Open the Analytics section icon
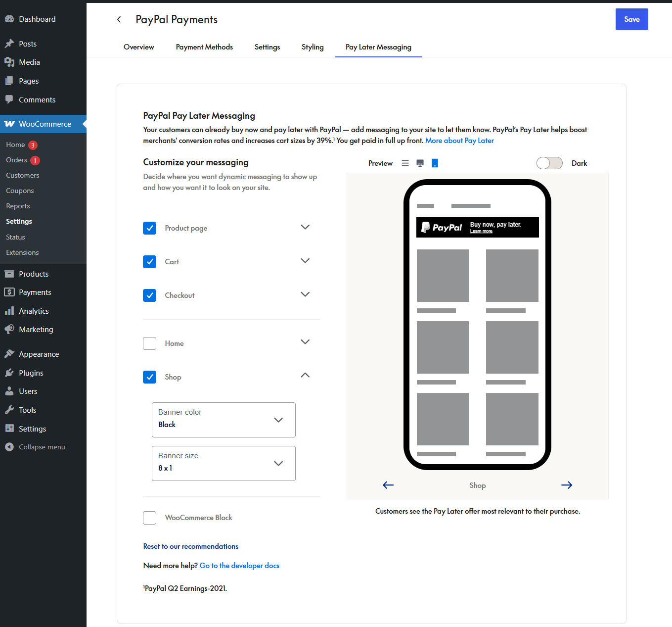The height and width of the screenshot is (627, 672). point(10,311)
